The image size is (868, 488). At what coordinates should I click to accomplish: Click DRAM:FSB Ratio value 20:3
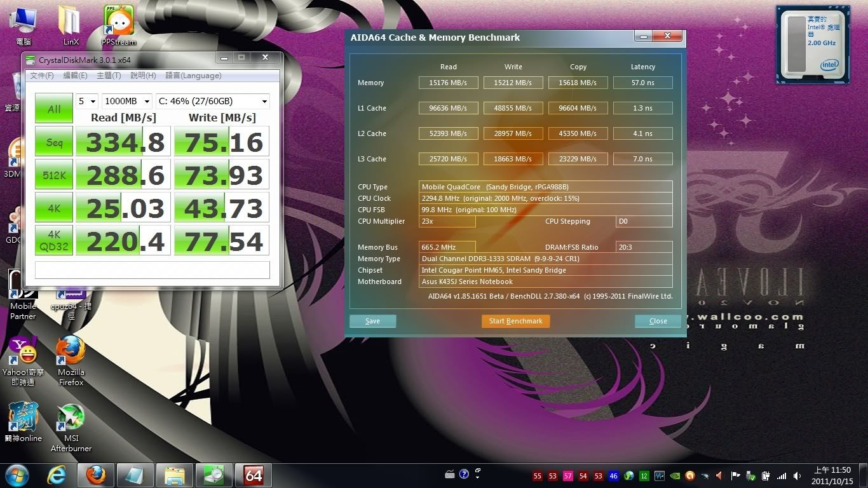(644, 247)
